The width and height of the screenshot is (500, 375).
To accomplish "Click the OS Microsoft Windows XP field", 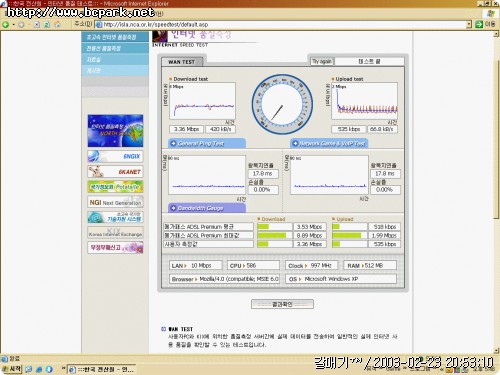I will pos(341,279).
